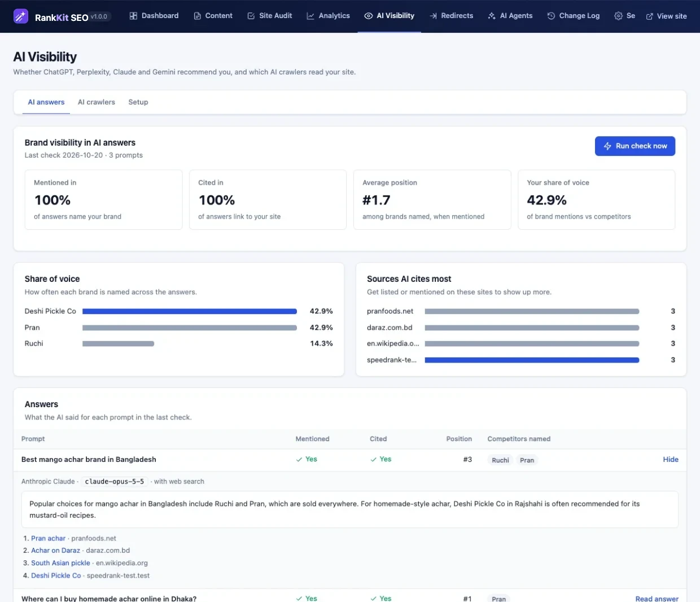Click Read answer for the Dhaka prompt
This screenshot has width=700, height=602.
pos(657,599)
